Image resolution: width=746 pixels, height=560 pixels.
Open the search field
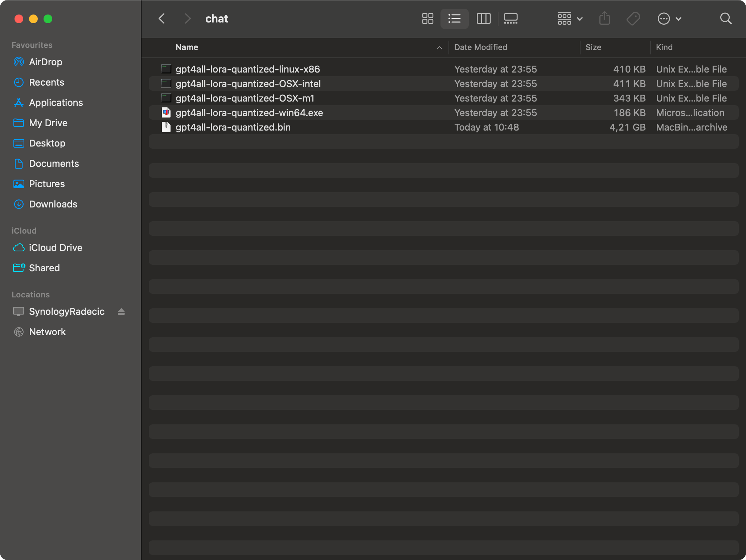coord(726,18)
